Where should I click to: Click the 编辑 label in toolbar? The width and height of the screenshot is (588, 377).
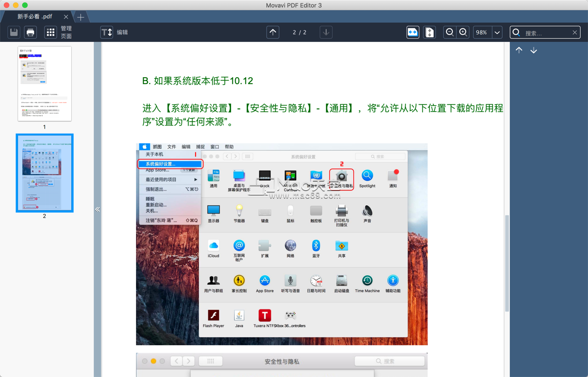click(x=122, y=32)
